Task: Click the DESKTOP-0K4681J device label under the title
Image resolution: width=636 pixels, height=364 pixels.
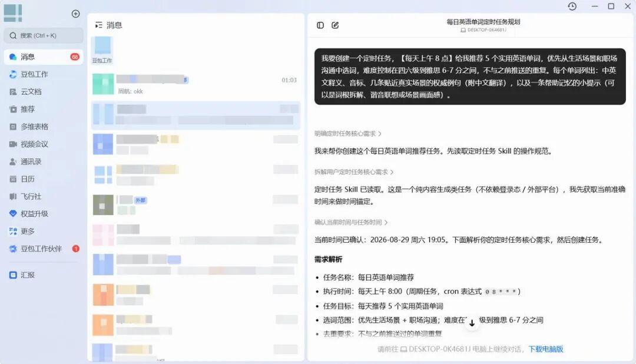Action: coord(483,30)
